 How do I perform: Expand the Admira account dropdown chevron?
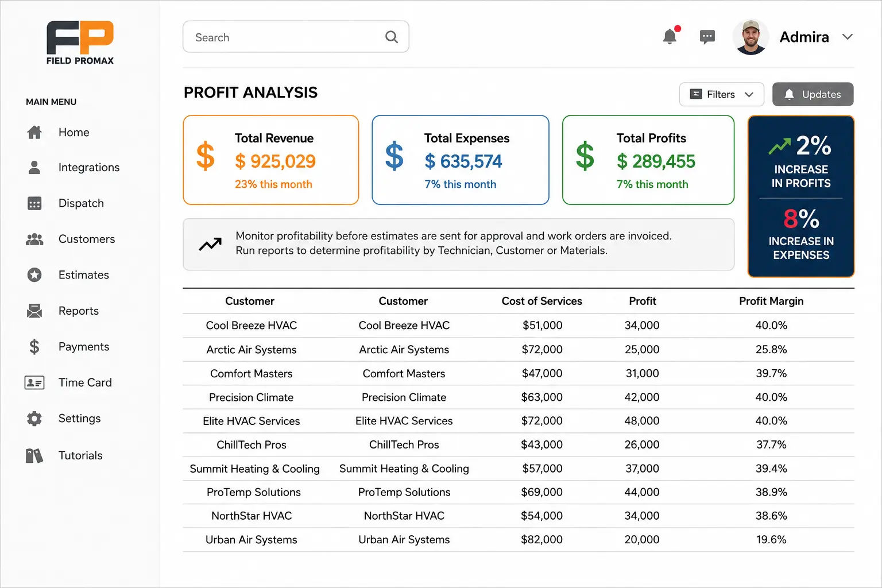(x=848, y=37)
